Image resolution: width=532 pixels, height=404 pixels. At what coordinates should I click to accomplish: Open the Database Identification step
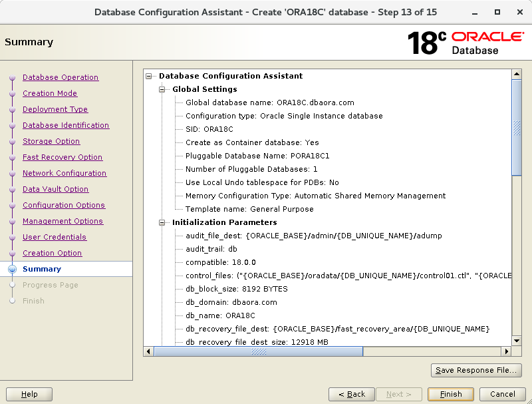pyautogui.click(x=66, y=125)
